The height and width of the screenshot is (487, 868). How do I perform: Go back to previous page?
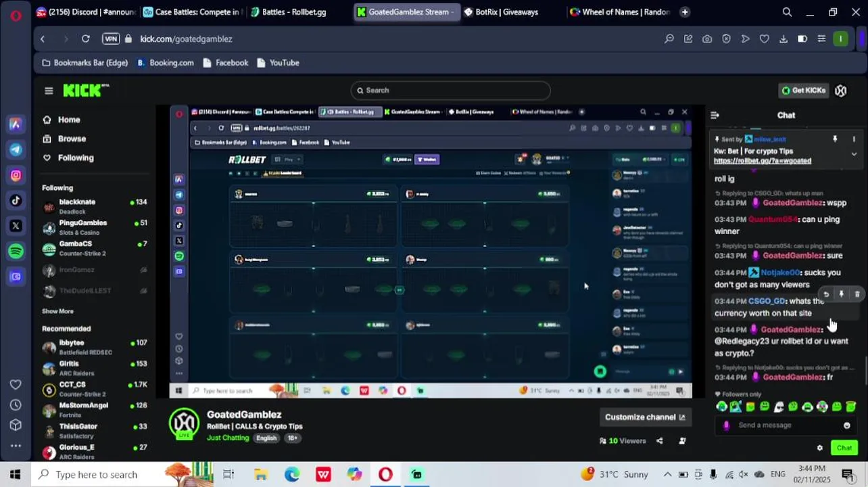(43, 39)
